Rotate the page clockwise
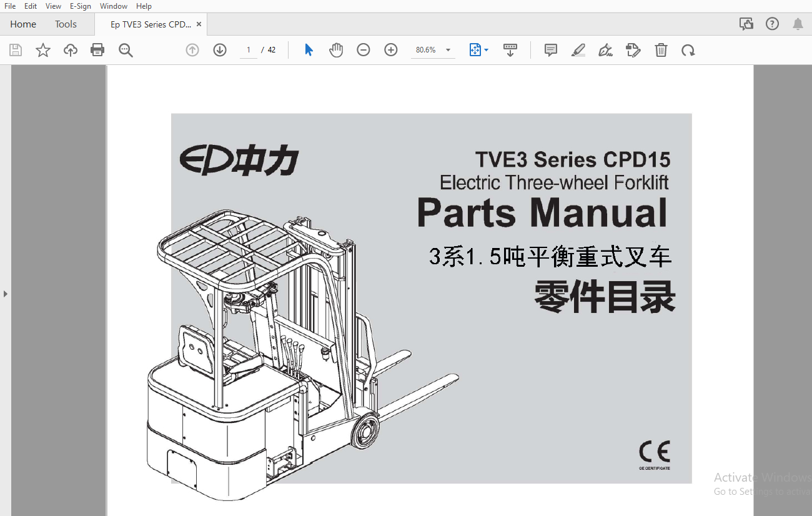Viewport: 812px width, 516px height. click(x=688, y=50)
